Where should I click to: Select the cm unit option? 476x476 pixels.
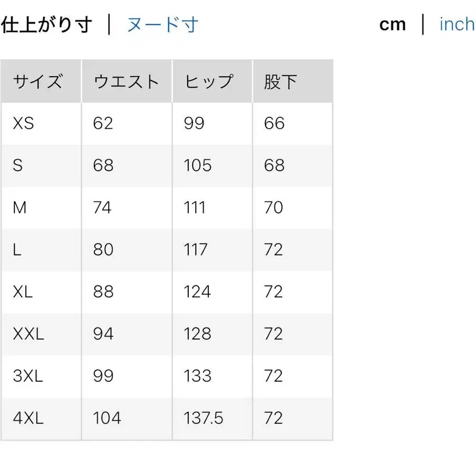[x=392, y=24]
